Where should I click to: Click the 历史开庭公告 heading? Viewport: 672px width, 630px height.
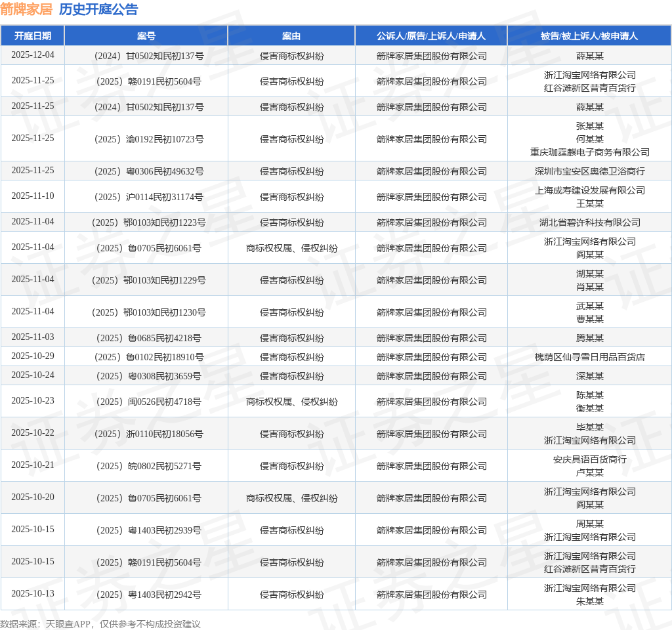[98, 9]
